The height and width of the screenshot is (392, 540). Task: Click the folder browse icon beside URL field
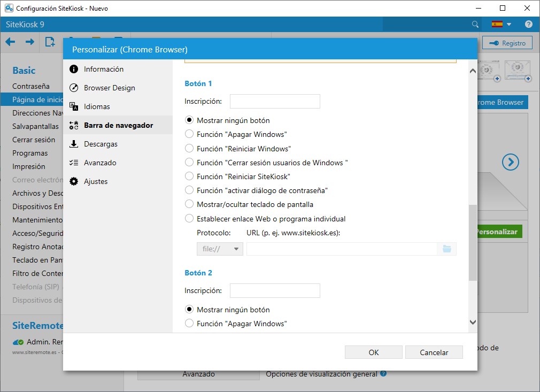(x=447, y=249)
